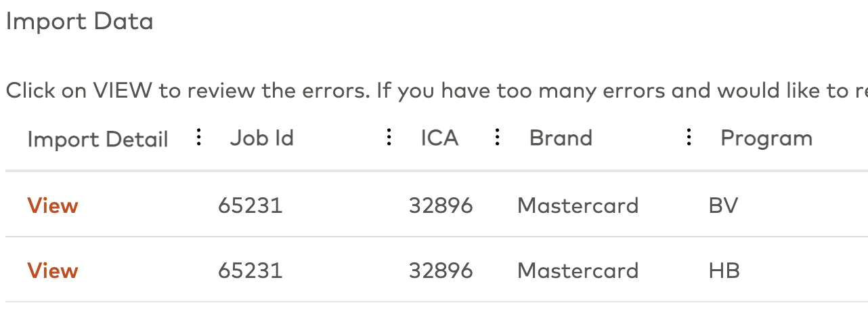
Task: Select the BV program cell
Action: coord(723,205)
